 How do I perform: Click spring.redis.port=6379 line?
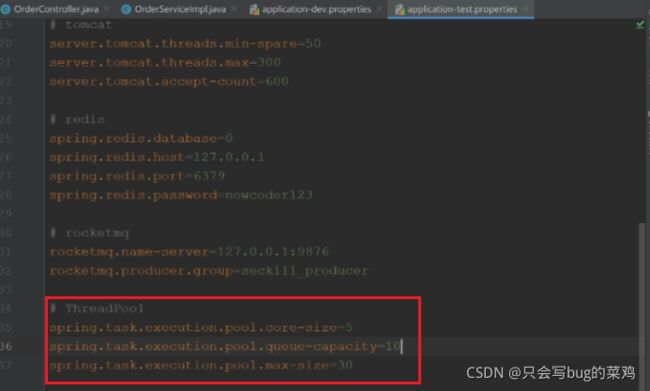[137, 176]
